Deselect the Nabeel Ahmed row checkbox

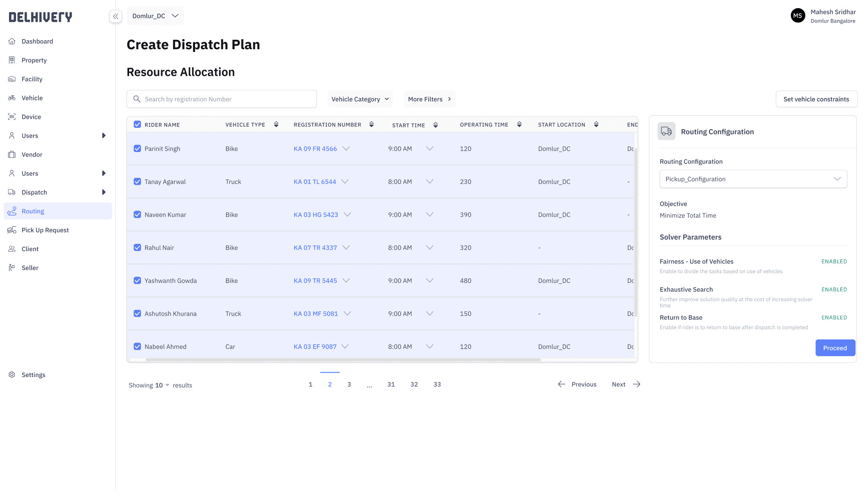click(137, 346)
